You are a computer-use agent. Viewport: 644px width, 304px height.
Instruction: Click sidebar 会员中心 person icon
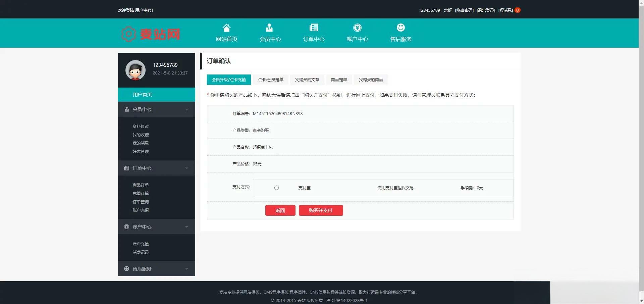[127, 109]
